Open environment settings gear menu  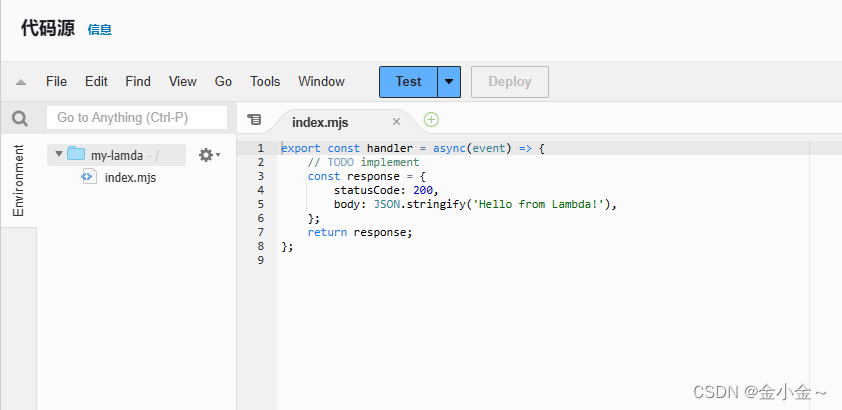[x=209, y=155]
